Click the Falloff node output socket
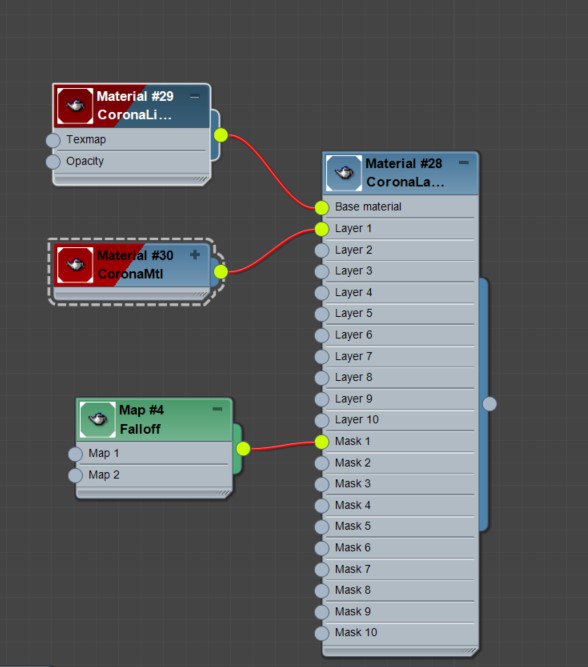 tap(243, 449)
